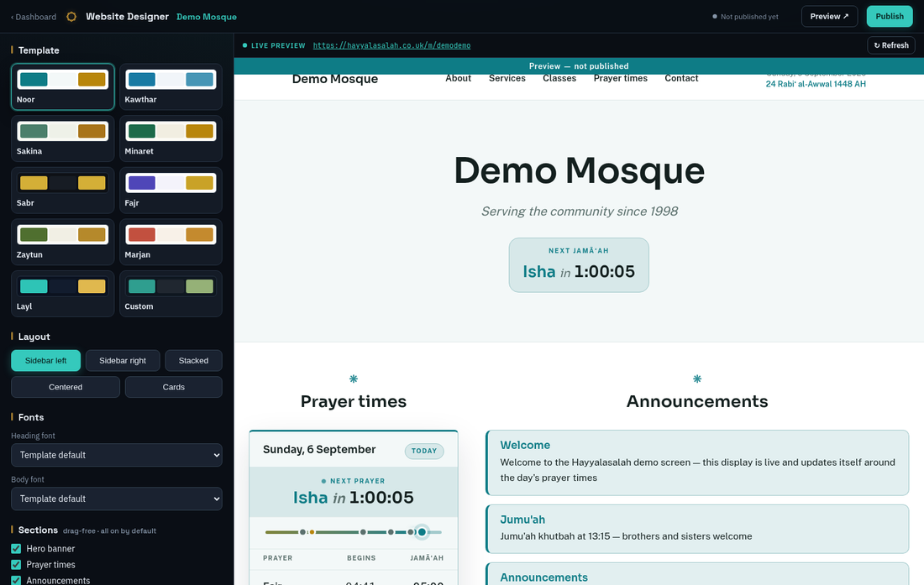Click the Demo Mosque name in header

click(207, 17)
